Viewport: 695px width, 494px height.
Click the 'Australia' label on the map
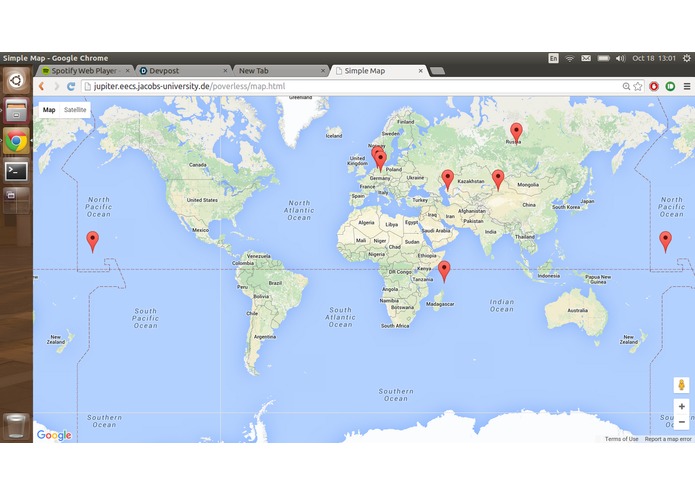point(578,311)
